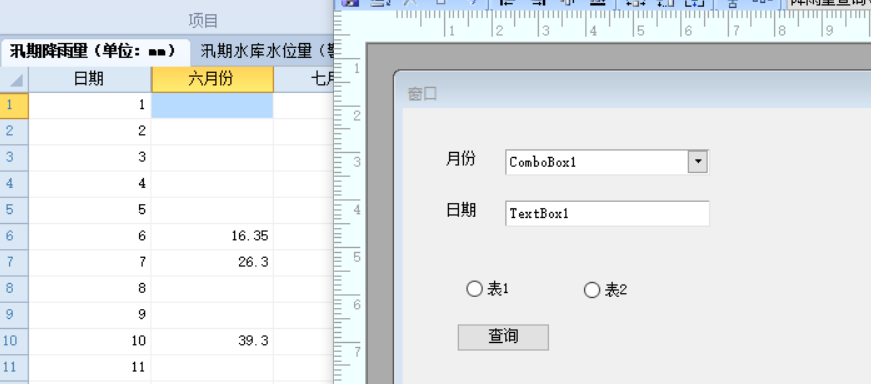This screenshot has height=384, width=871.
Task: Click the center-horizontally toolbar icon
Action: (733, 3)
